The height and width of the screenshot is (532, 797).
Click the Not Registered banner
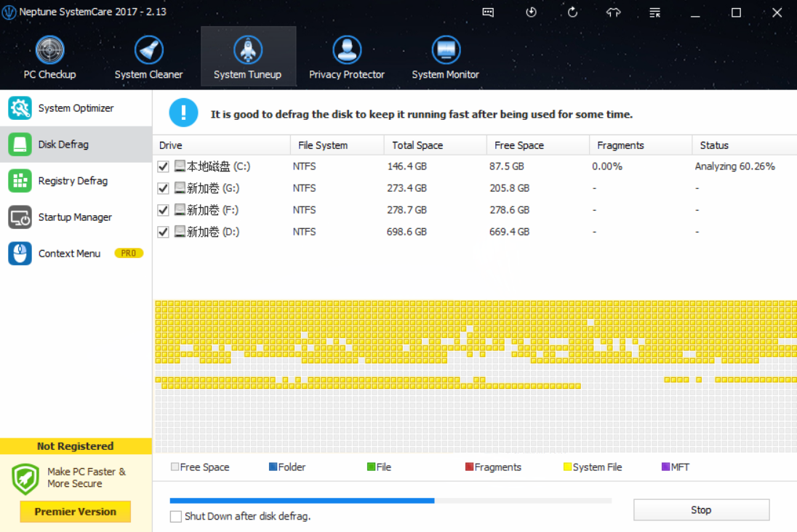76,446
